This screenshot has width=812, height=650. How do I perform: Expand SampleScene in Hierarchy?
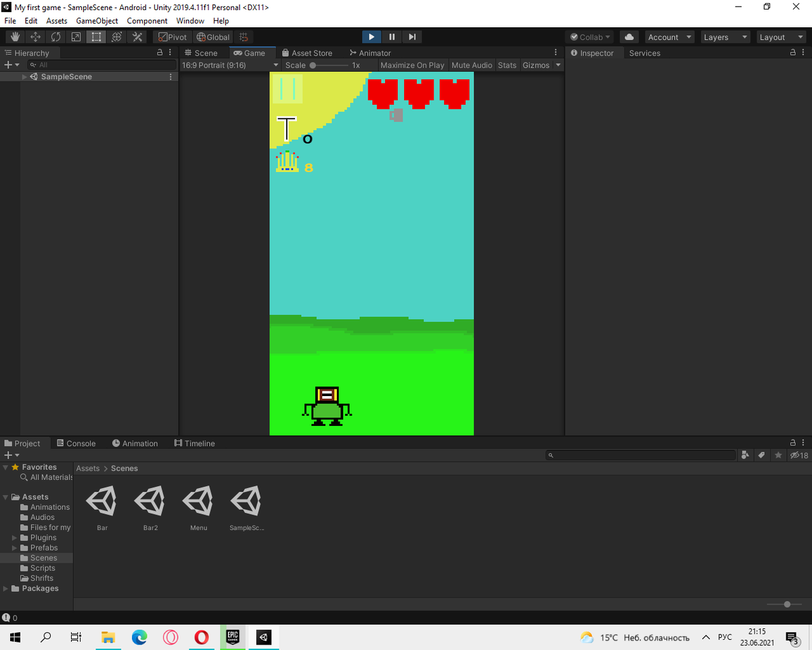pyautogui.click(x=25, y=77)
